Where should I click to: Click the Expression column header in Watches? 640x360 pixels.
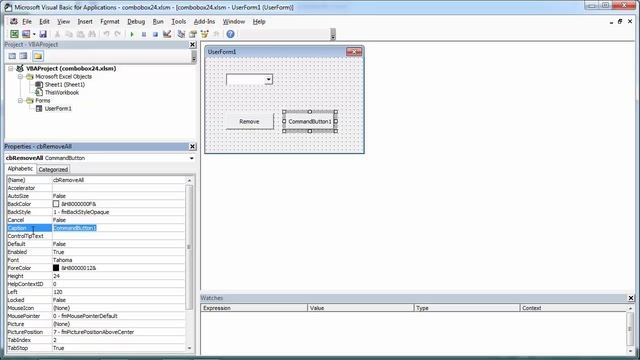[254, 308]
